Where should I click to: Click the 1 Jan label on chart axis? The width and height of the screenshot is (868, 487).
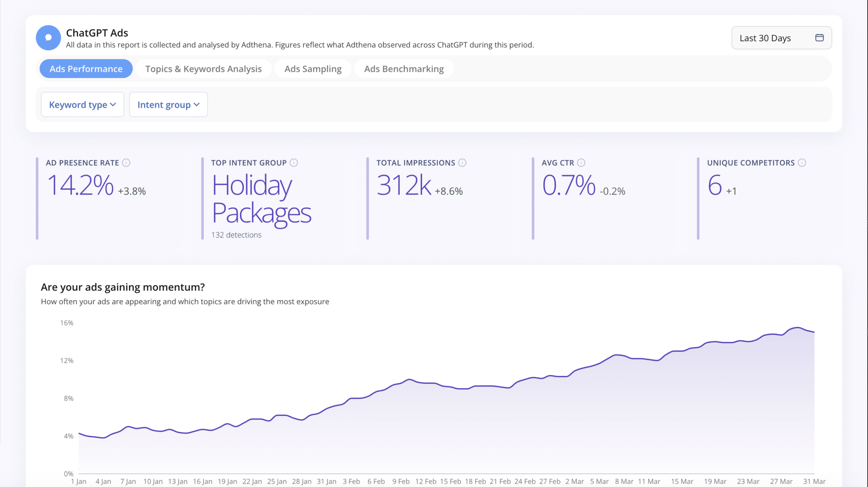point(78,481)
